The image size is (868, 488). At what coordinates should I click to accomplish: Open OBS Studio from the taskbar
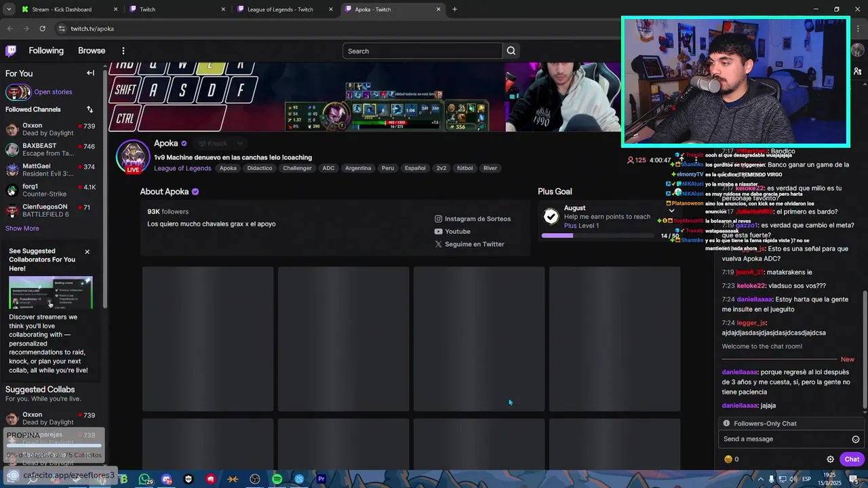(x=254, y=479)
